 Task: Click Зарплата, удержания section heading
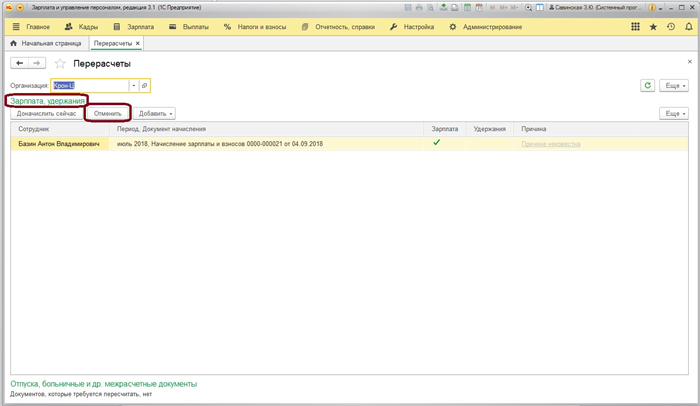click(47, 101)
